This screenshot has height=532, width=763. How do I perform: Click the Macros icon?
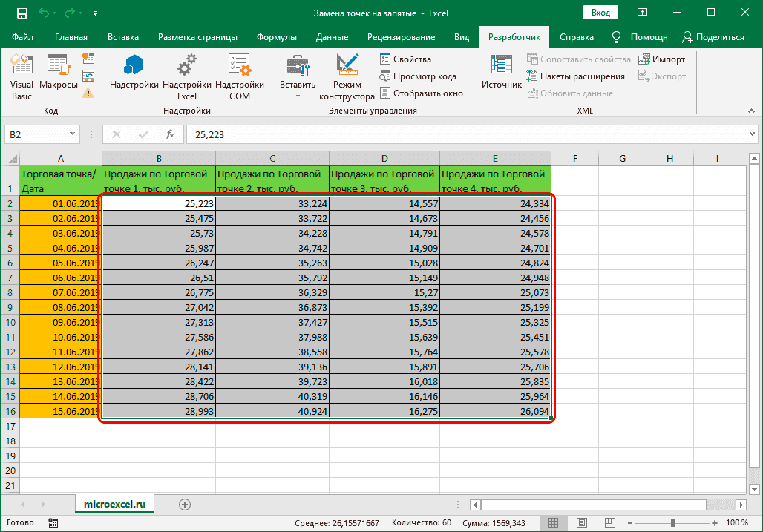click(59, 76)
